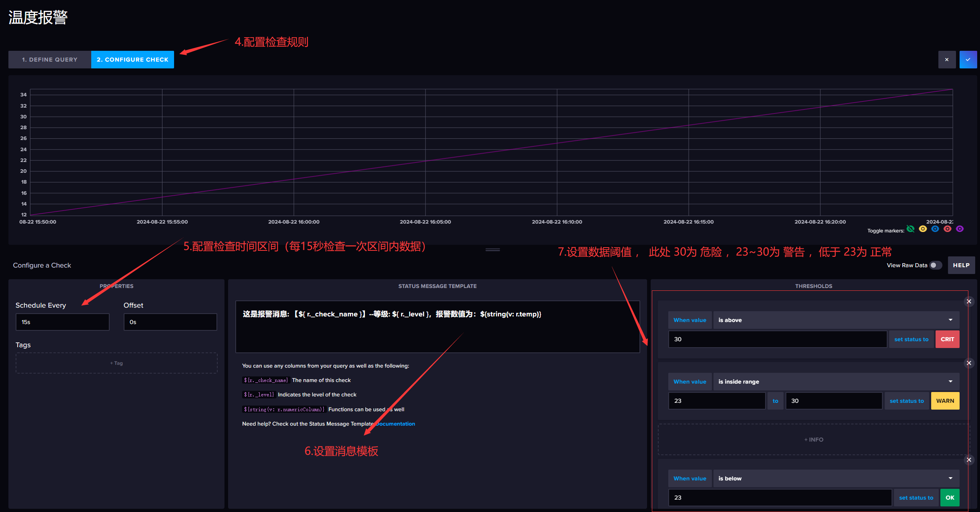Save the check with the checkmark icon
Image resolution: width=980 pixels, height=512 pixels.
[968, 59]
